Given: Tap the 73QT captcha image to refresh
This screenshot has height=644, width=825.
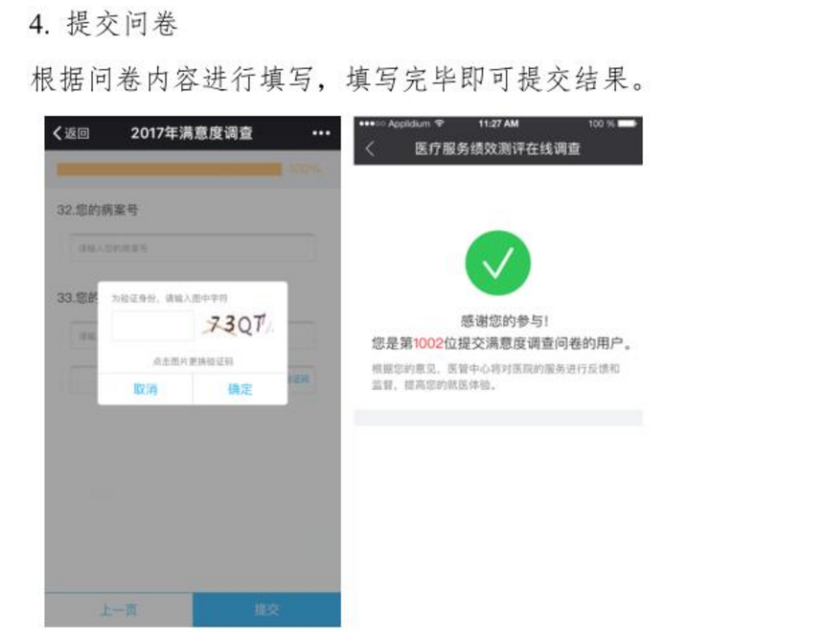Looking at the screenshot, I should 240,325.
